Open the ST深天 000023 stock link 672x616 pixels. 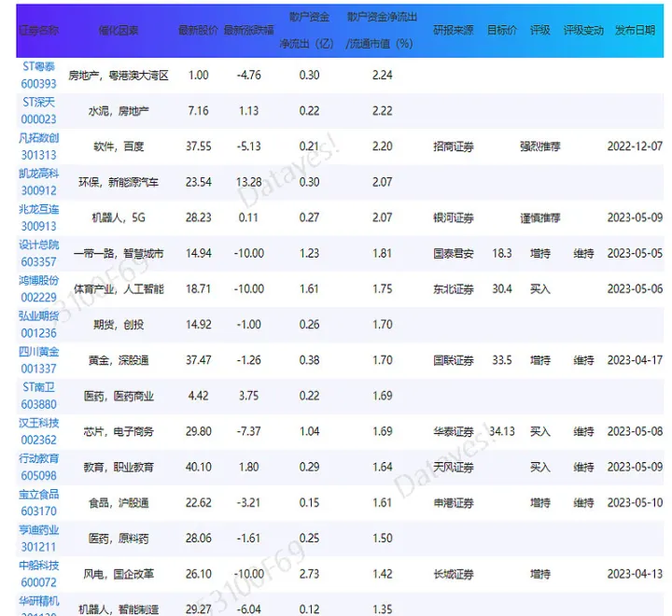click(38, 110)
